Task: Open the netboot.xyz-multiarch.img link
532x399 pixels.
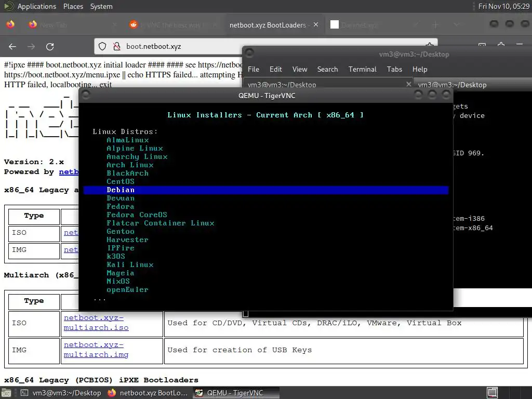Action: (96, 350)
